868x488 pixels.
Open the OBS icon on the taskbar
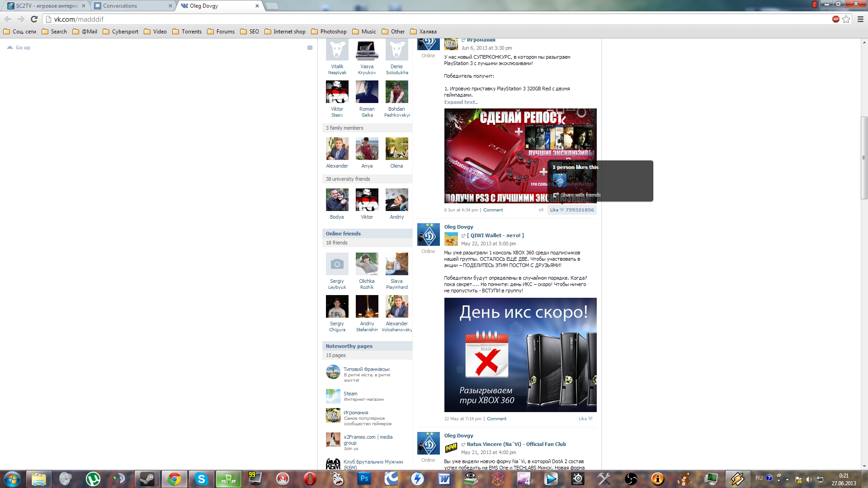pos(631,479)
